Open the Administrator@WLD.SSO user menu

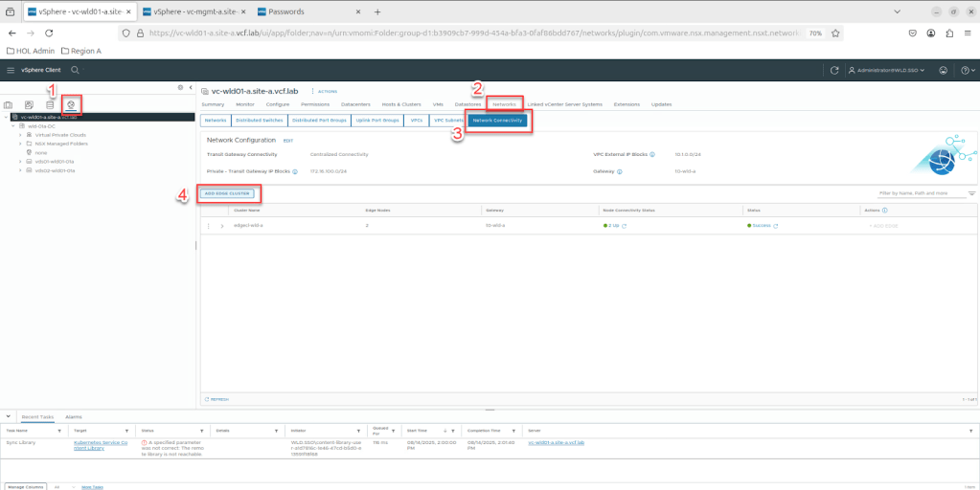pos(886,71)
